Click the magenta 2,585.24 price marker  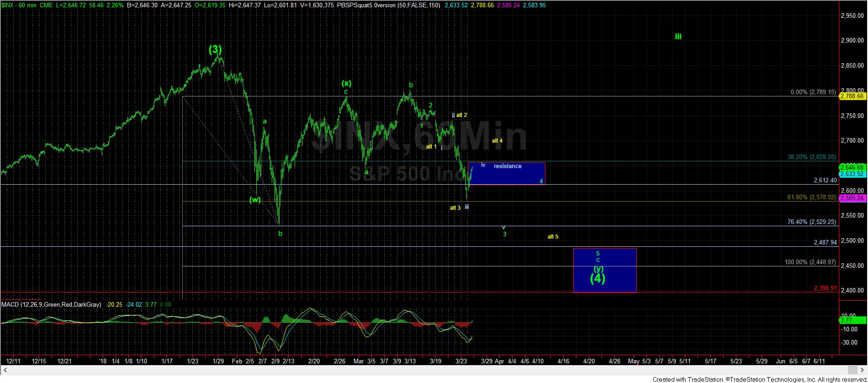(x=852, y=198)
